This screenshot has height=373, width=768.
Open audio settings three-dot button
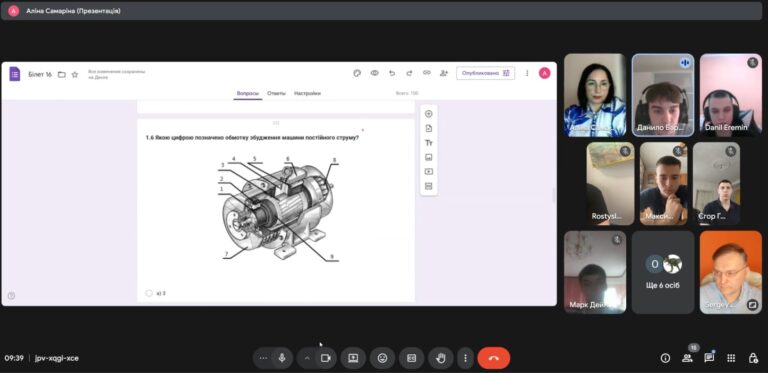(x=263, y=358)
